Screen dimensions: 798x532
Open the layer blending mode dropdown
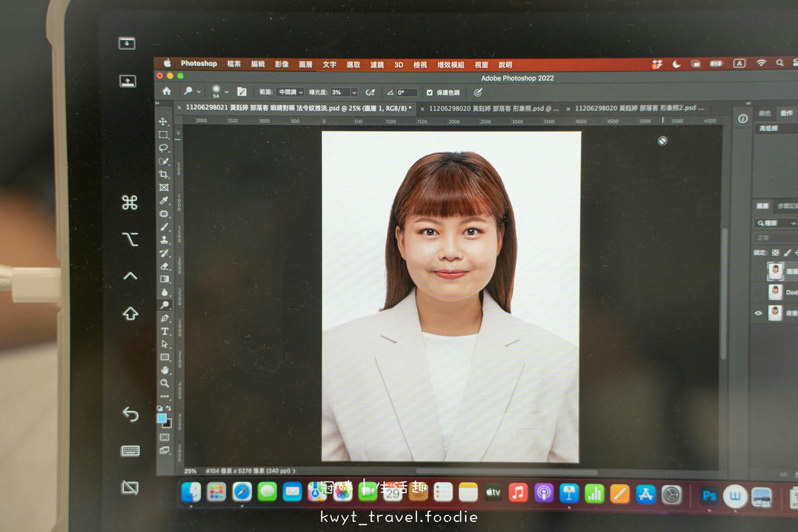pos(775,238)
